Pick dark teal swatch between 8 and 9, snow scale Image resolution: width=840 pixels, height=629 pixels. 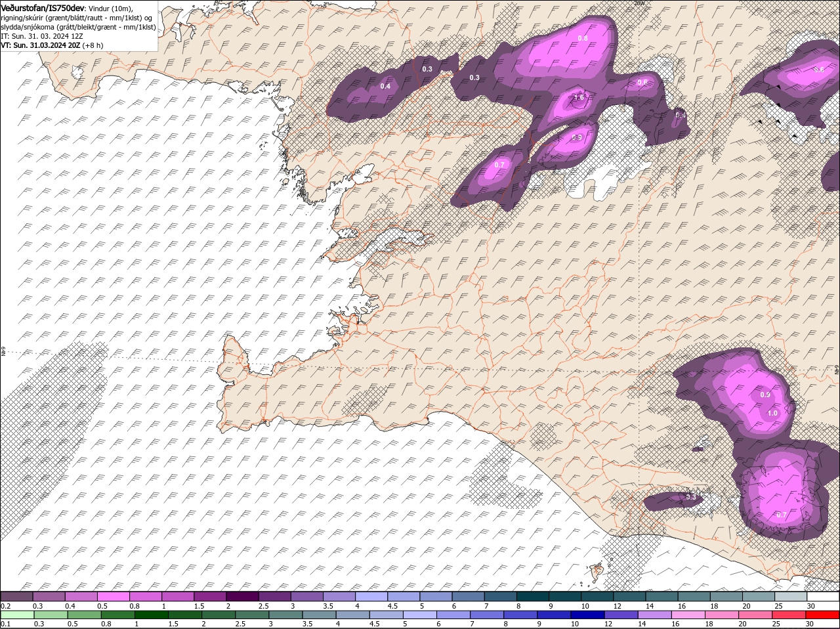click(x=533, y=596)
